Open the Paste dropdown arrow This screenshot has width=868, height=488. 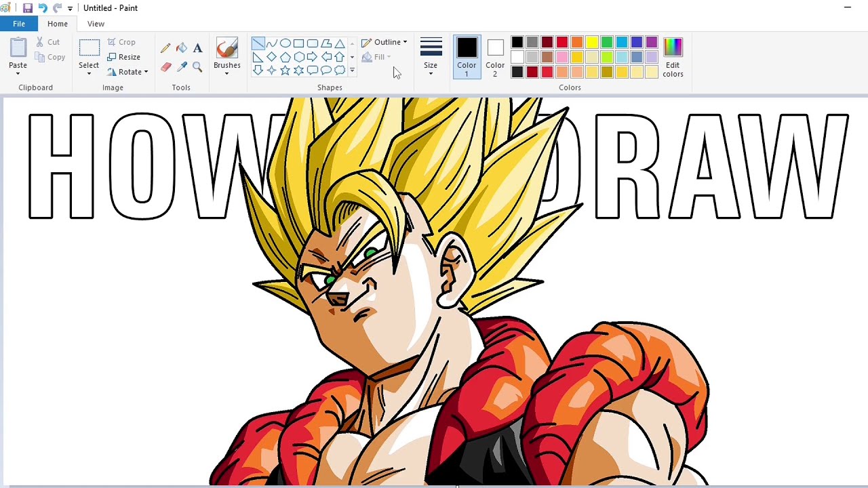coord(18,73)
